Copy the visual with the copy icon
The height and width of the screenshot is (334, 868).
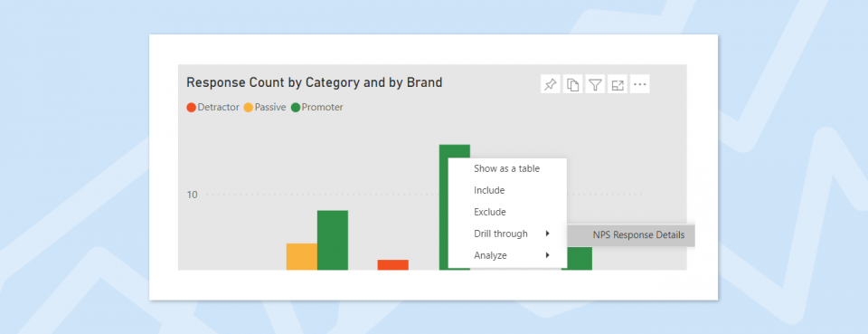pos(573,84)
